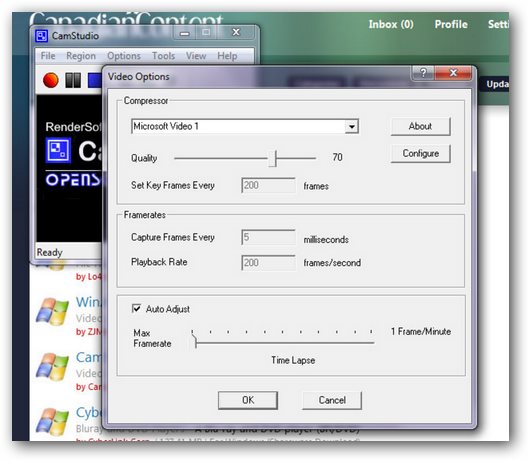Click the CamStudio logo icon in preview
Screen dimensions: 529x461
(x=58, y=150)
